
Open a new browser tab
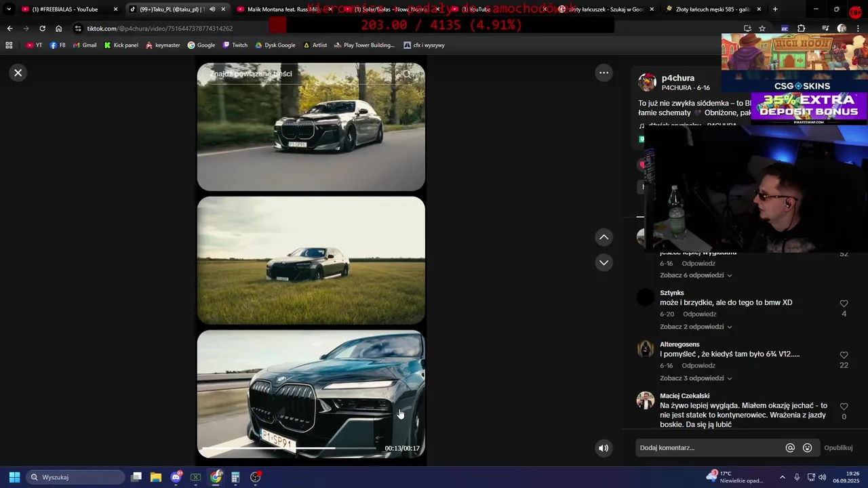tap(775, 9)
